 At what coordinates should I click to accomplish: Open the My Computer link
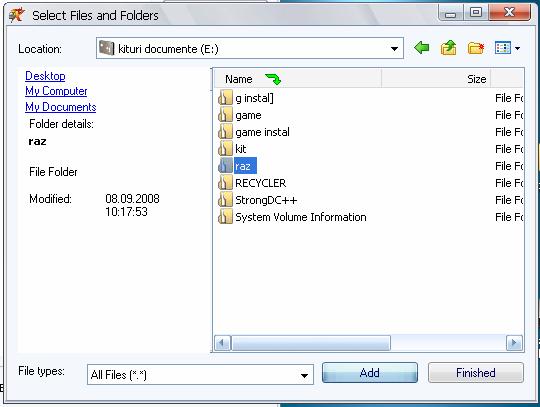56,91
